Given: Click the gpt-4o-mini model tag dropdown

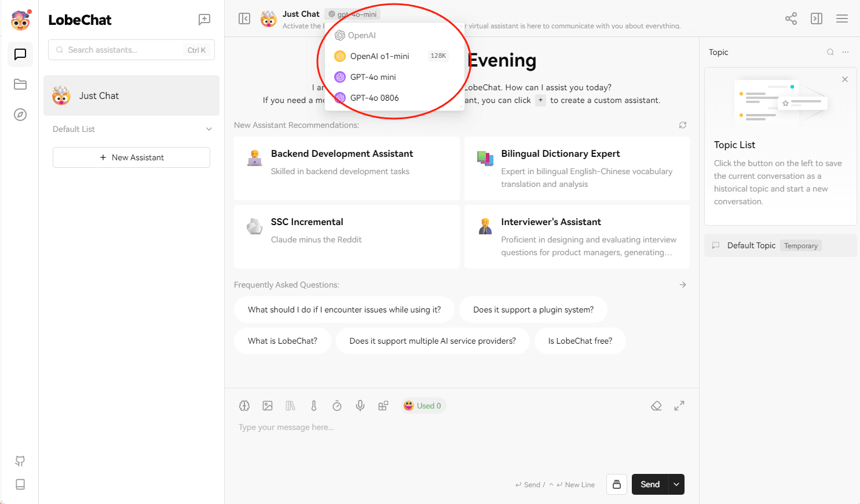Looking at the screenshot, I should (353, 14).
